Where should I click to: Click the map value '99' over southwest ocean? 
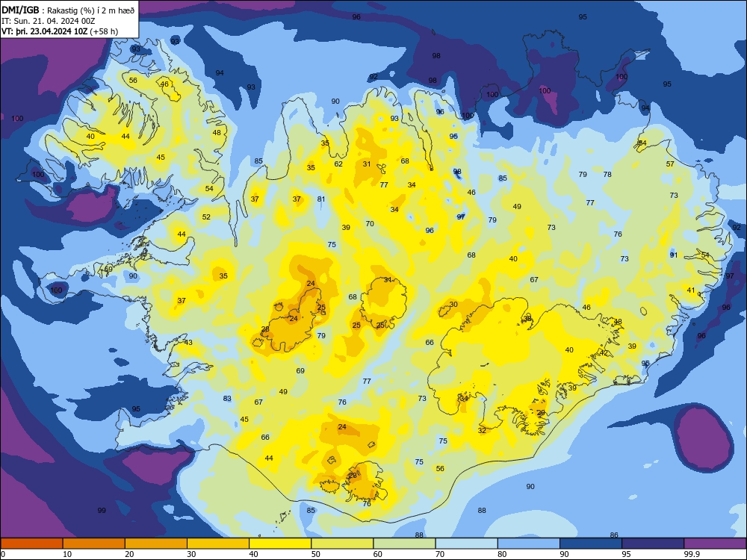coord(102,511)
